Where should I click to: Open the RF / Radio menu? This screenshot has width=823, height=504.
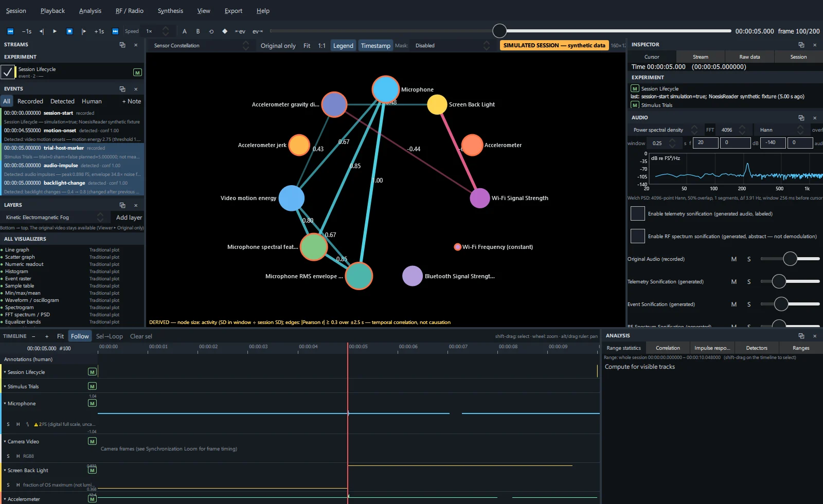[130, 11]
